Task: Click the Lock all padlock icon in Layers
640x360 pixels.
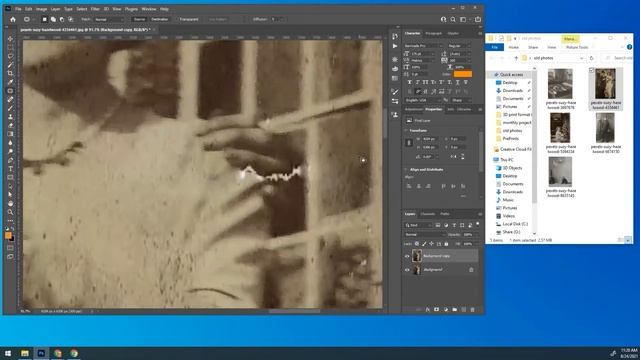Action: (446, 244)
